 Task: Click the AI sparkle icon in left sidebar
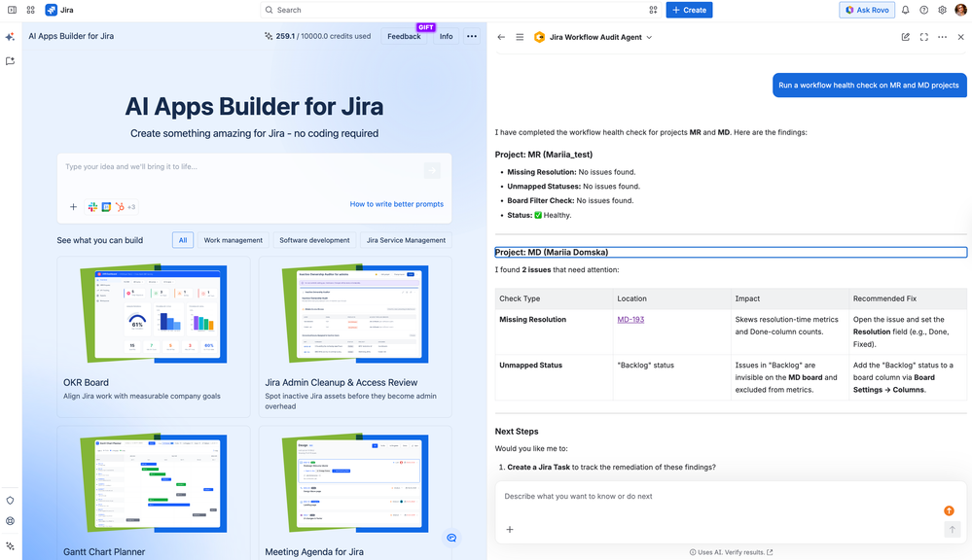[10, 37]
